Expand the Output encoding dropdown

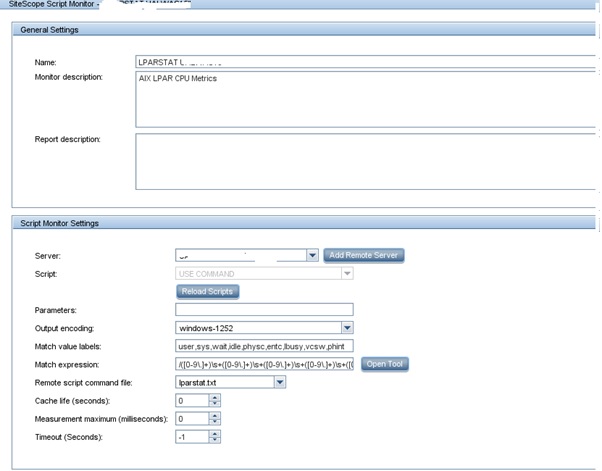tap(347, 327)
